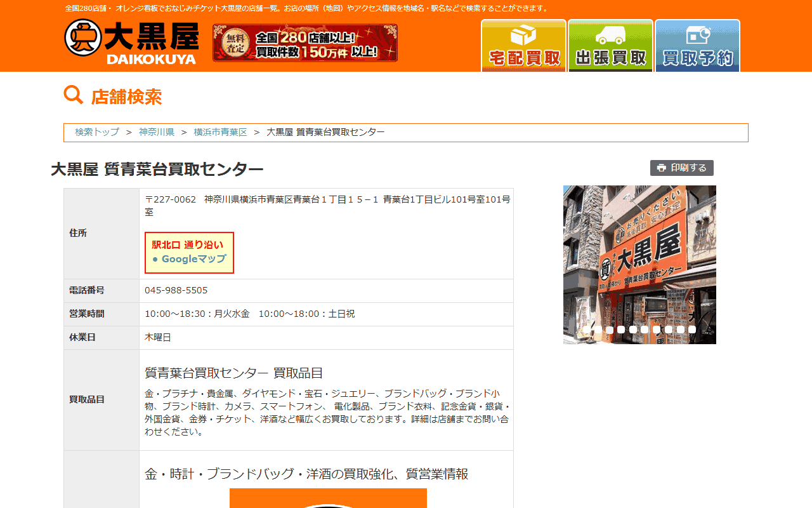Click the 質青葉台買取センター 買取品目 subheading
Image resolution: width=812 pixels, height=508 pixels.
234,373
